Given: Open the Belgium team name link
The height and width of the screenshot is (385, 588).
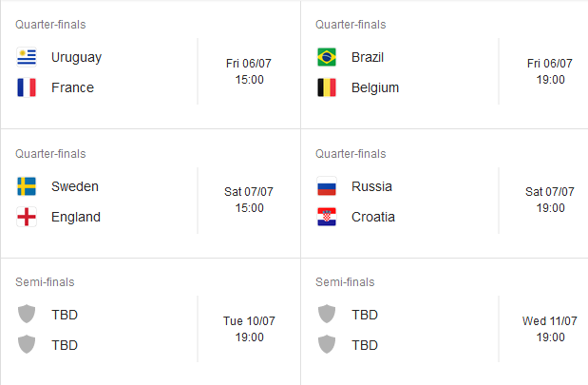Looking at the screenshot, I should coord(375,87).
